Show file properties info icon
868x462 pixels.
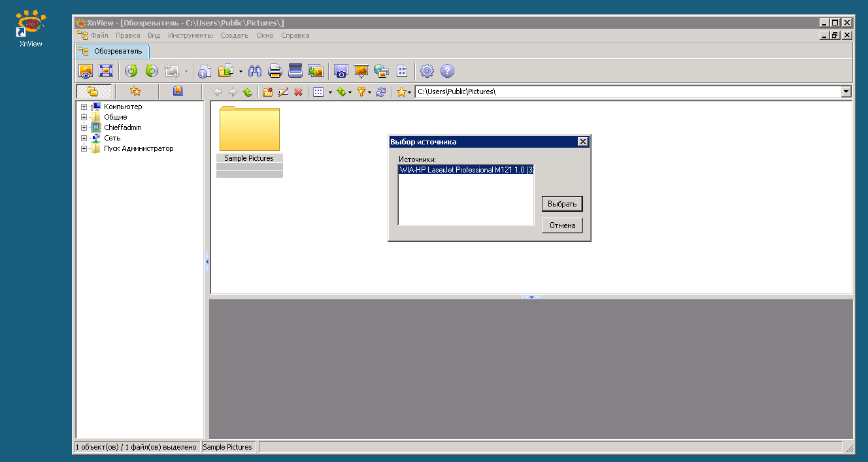coord(205,71)
